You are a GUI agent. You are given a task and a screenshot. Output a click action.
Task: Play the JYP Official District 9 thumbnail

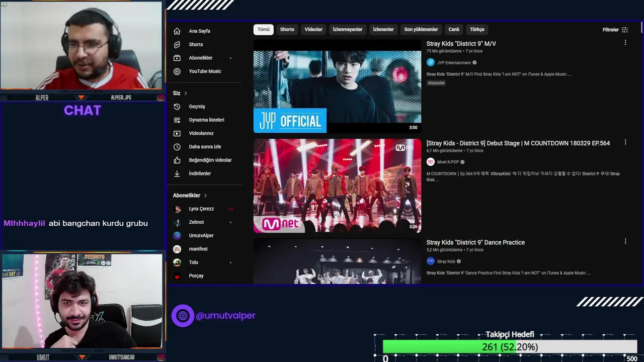click(x=337, y=86)
